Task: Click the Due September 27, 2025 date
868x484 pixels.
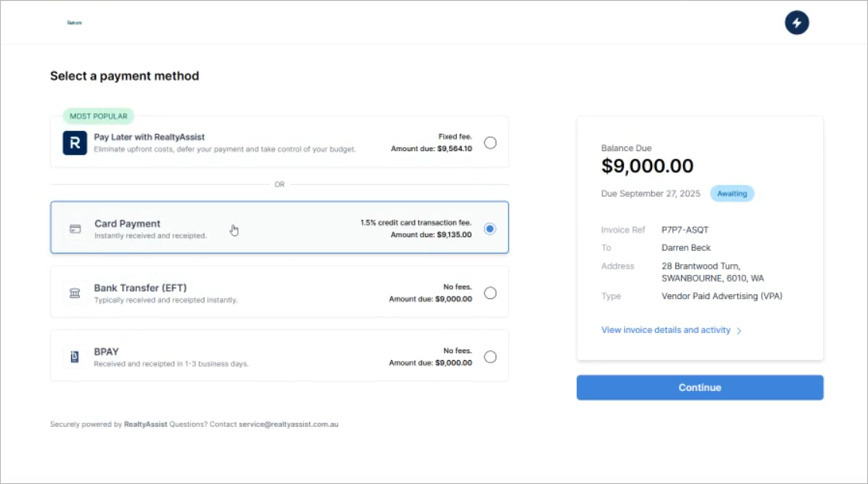Action: 650,194
